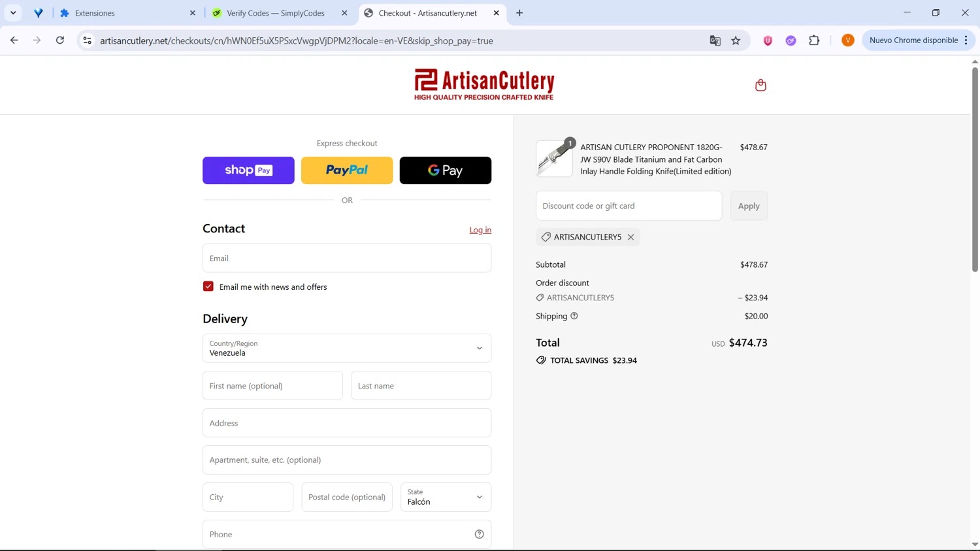Switch to the pinned first tab
This screenshot has width=980, height=551.
click(39, 13)
